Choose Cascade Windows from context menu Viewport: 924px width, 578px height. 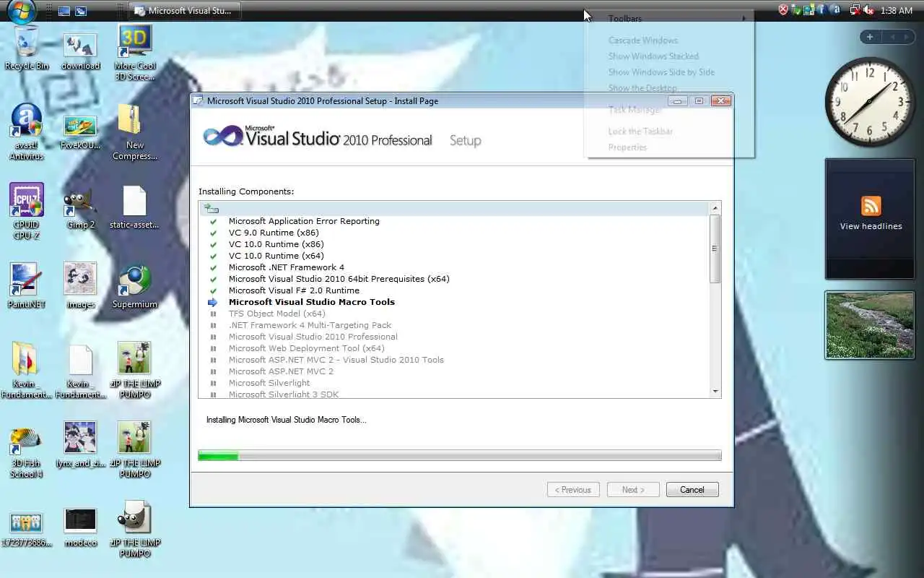click(x=669, y=40)
